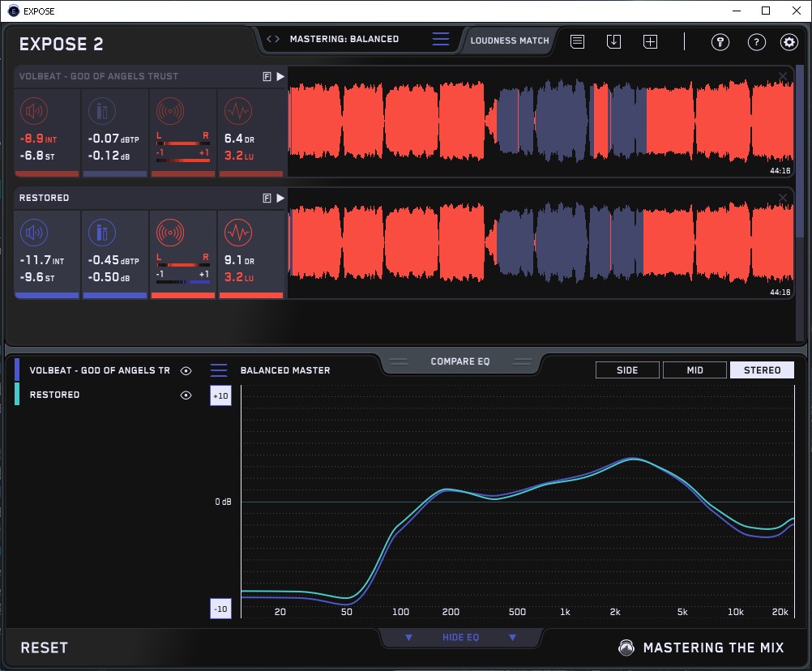Click the -0.45 dBTP peak value
The width and height of the screenshot is (812, 671).
(x=113, y=260)
